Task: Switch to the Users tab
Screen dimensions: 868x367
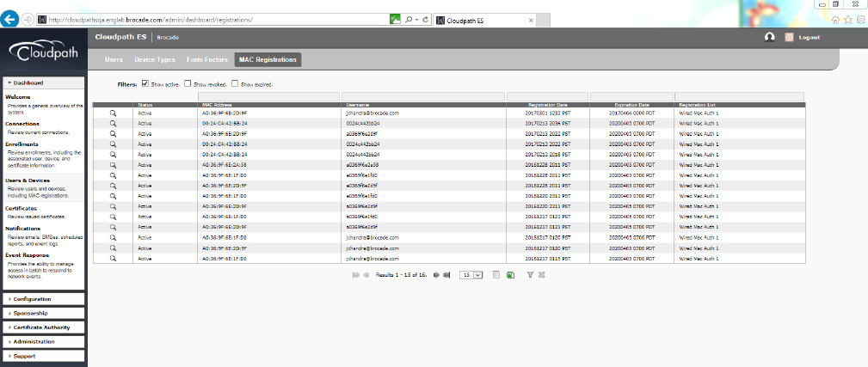Action: coord(114,59)
